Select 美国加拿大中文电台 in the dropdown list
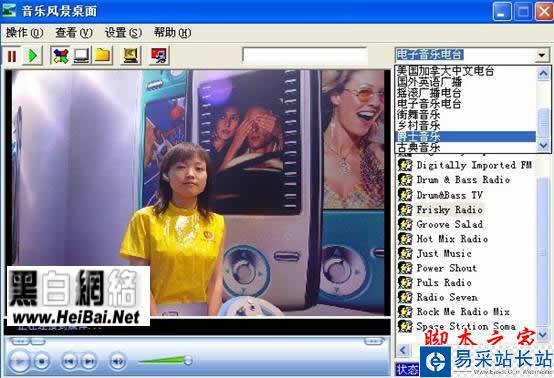Viewport: 554px width, 378px height. point(465,71)
